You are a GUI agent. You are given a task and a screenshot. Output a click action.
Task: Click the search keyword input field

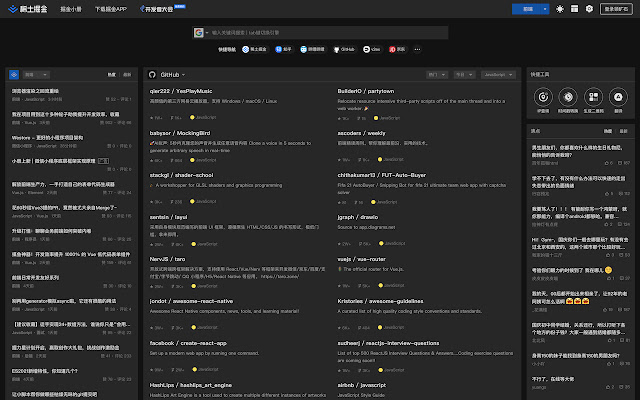(320, 32)
